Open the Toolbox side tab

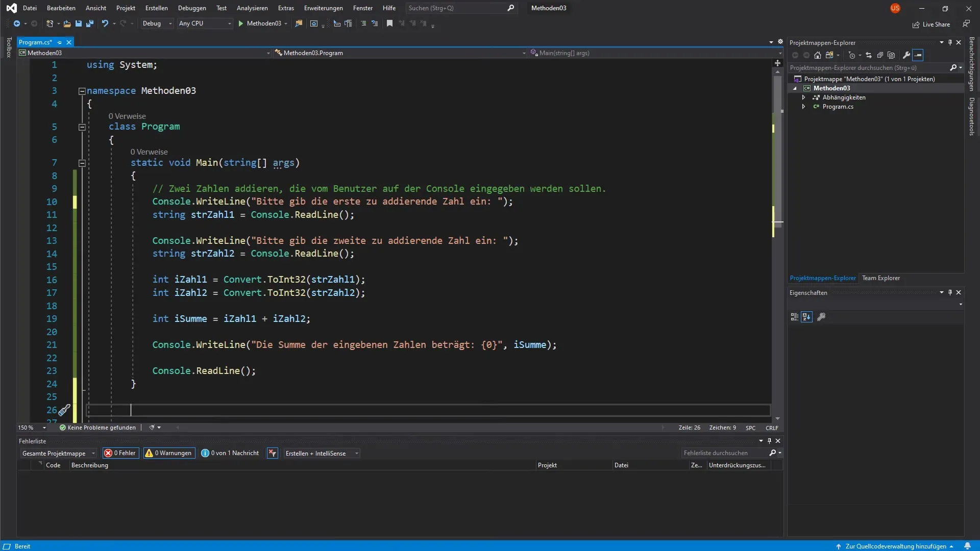(8, 47)
